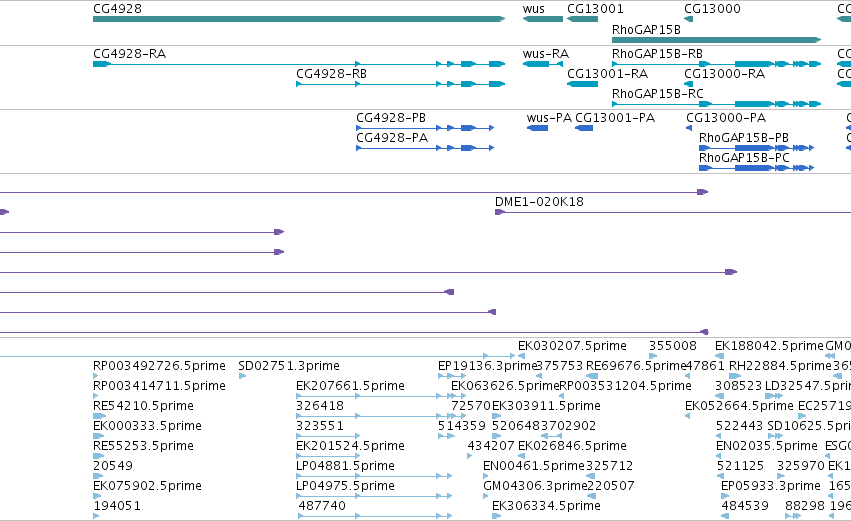Click the RE54210.5prime label
This screenshot has height=521, width=851.
[143, 406]
